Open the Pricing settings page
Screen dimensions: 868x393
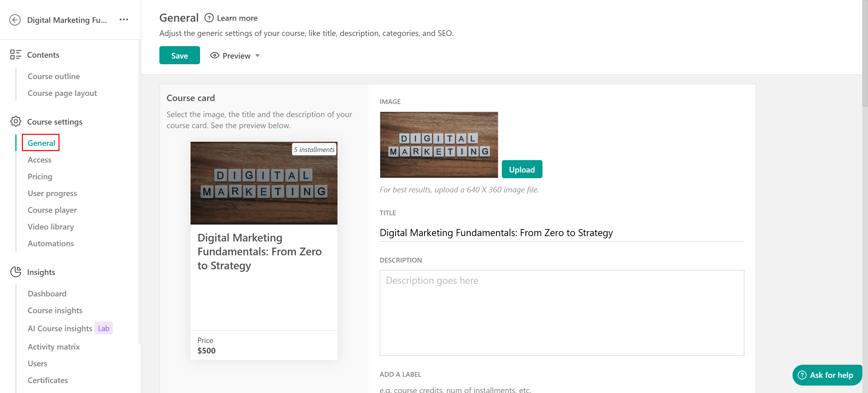[40, 177]
